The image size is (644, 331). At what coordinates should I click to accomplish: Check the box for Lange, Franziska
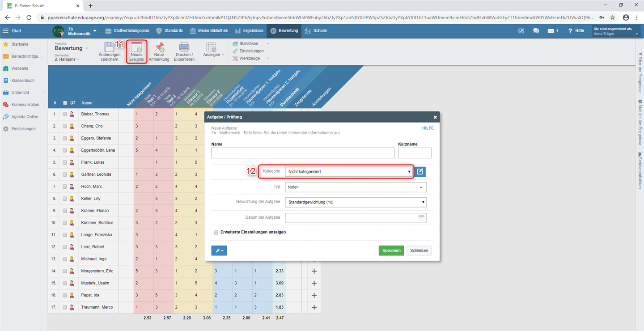pyautogui.click(x=65, y=235)
